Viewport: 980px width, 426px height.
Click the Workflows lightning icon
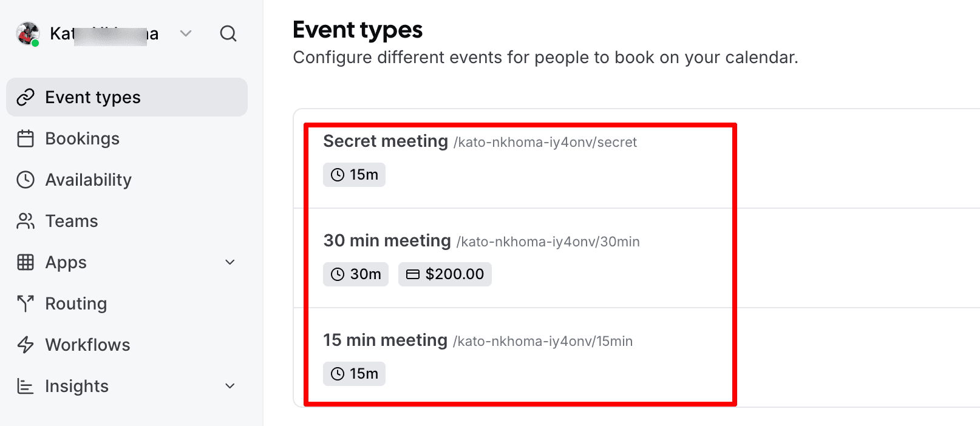click(x=25, y=344)
